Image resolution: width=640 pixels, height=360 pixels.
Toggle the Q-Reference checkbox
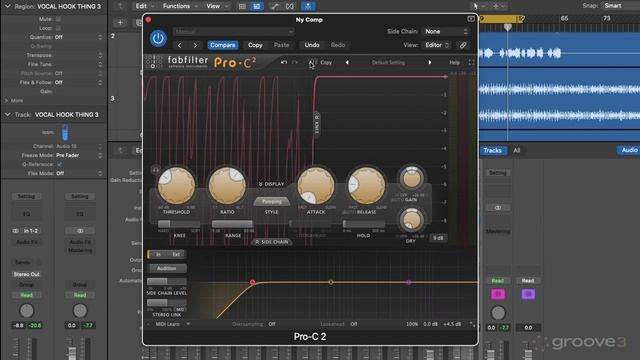coord(60,164)
